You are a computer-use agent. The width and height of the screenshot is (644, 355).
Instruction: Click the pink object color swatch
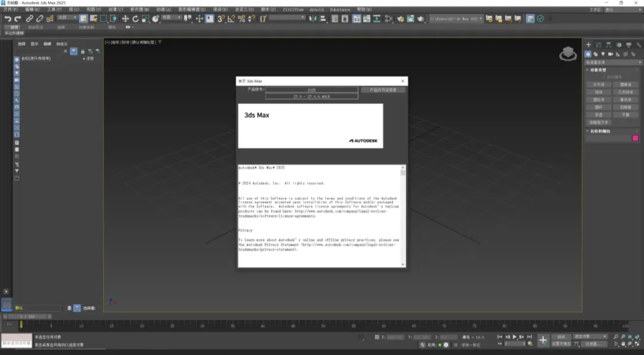(x=636, y=138)
